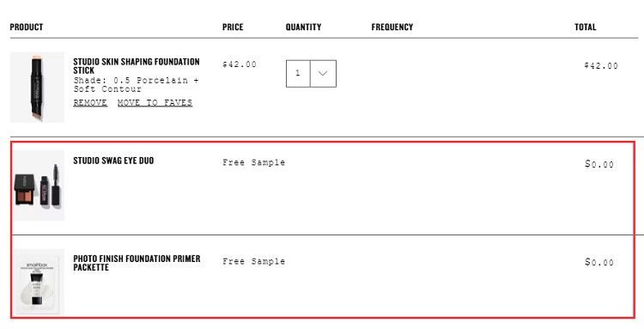This screenshot has height=329, width=644.
Task: Click the Product column header
Action: 27,27
